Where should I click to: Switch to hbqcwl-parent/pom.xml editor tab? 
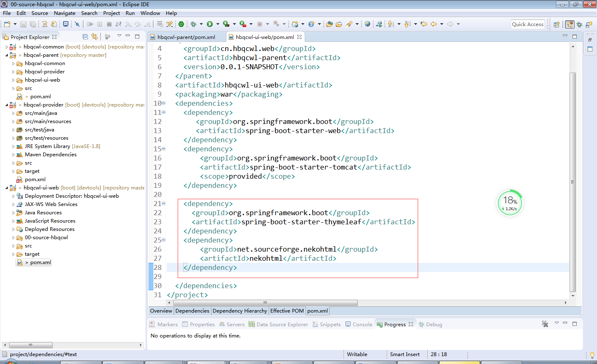186,37
